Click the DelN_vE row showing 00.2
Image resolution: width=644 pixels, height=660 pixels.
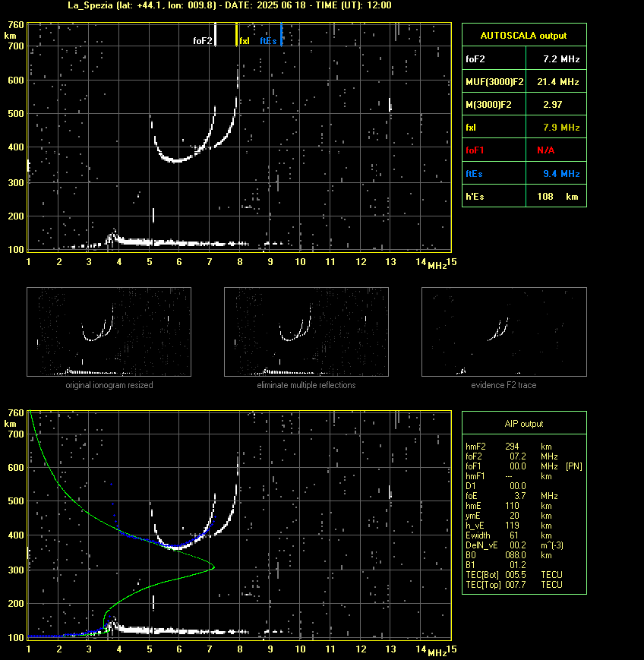(514, 545)
